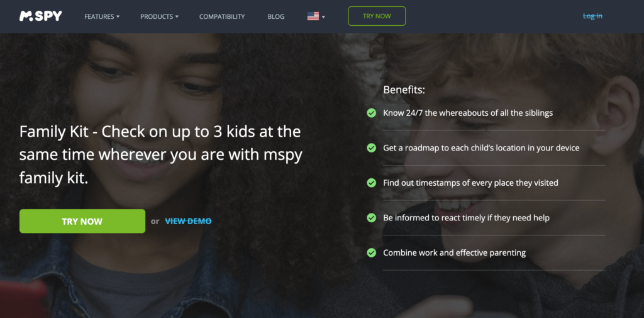Click checkmark icon beside 'Be informed to react'

371,218
